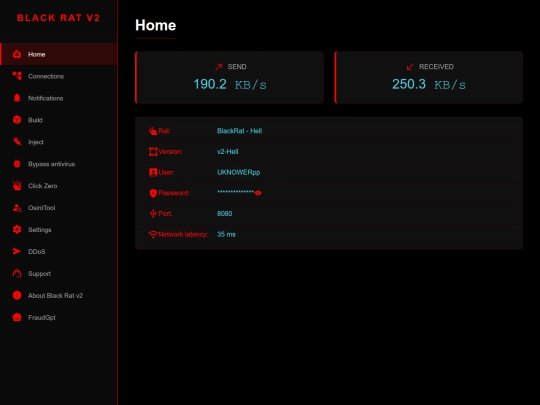The height and width of the screenshot is (405, 540).
Task: Open the Support menu item
Action: click(59, 273)
